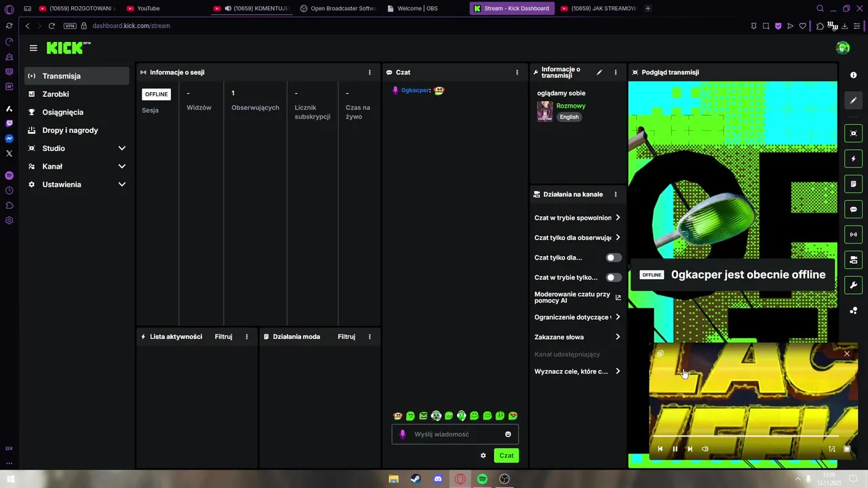Click the Rozmowy category link

click(571, 106)
